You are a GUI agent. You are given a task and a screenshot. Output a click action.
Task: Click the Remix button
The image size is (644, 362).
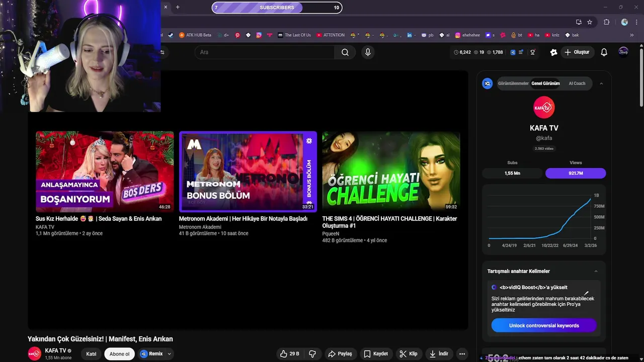click(x=151, y=354)
